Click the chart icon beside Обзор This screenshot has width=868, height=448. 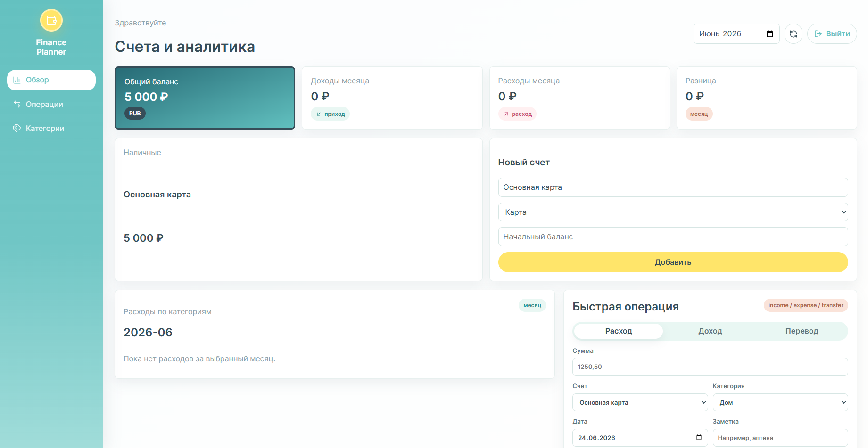coord(17,80)
